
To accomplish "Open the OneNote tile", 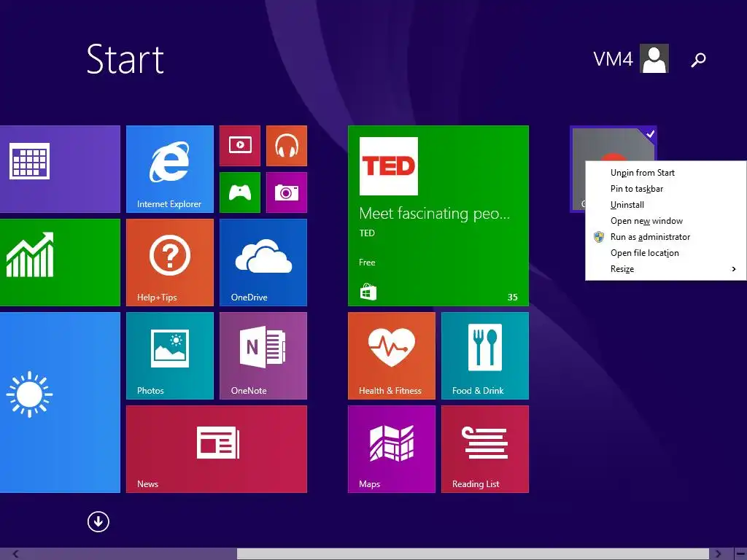I will (263, 356).
